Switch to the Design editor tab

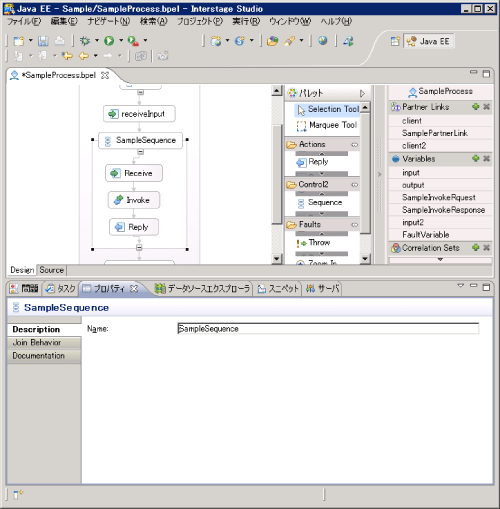pos(22,270)
